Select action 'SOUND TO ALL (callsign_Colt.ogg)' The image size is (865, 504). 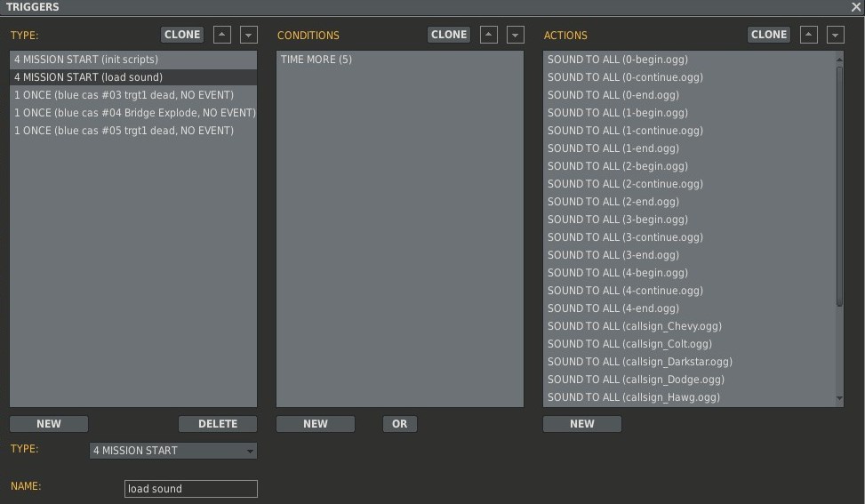(690, 344)
